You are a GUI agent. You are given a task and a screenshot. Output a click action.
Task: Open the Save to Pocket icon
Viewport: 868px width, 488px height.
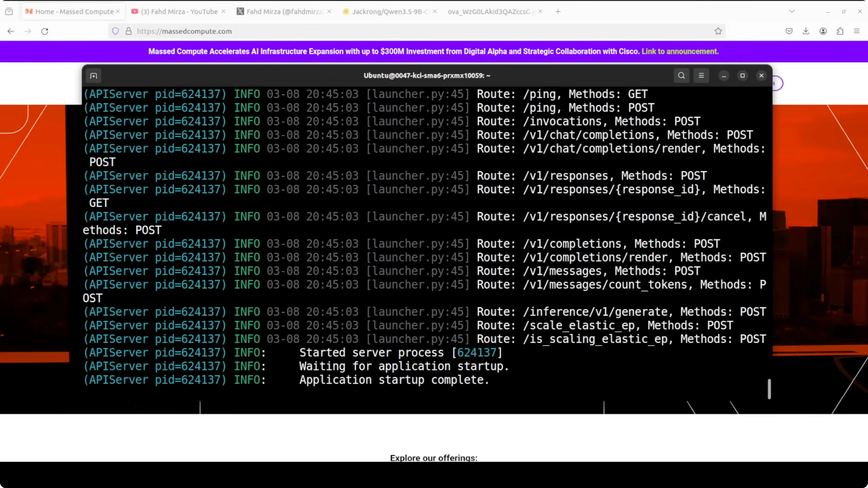point(789,31)
